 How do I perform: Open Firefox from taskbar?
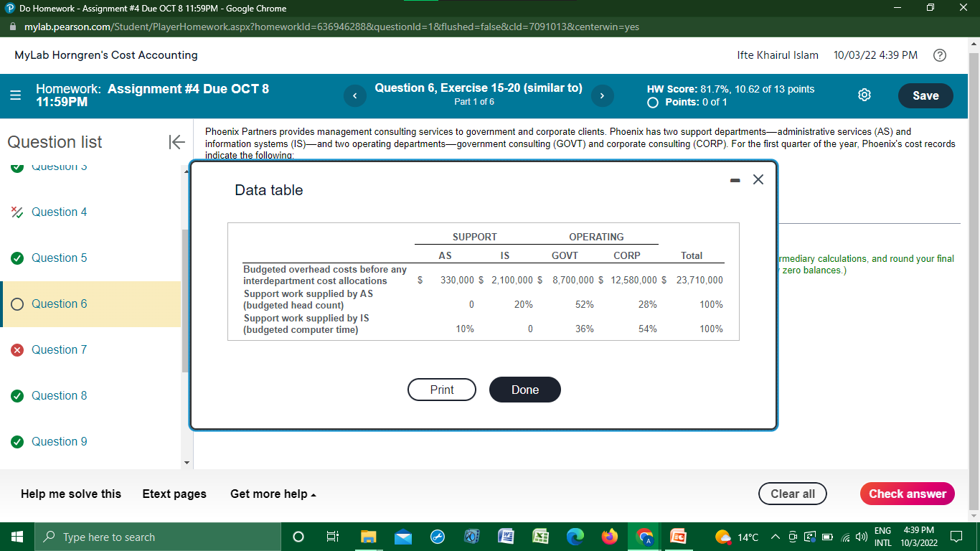click(x=609, y=537)
